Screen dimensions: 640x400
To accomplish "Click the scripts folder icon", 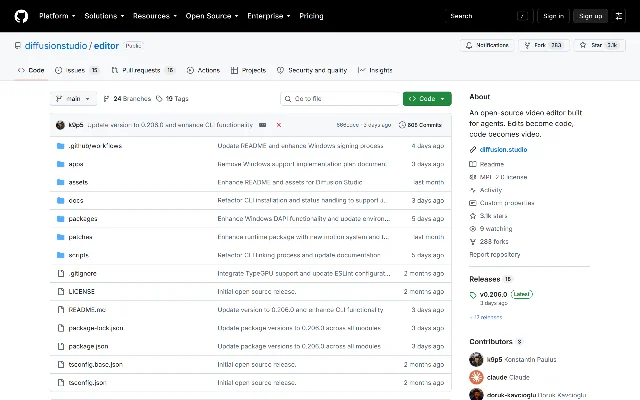I will (61, 255).
